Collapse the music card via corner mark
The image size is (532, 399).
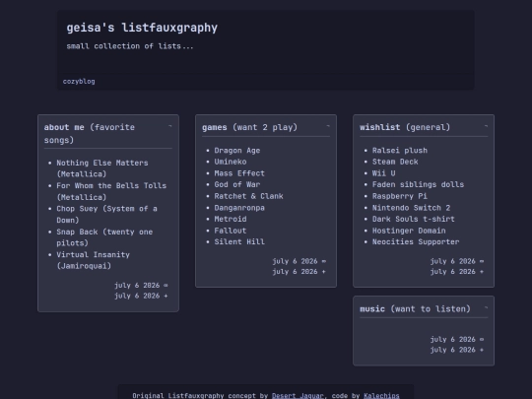(x=486, y=308)
